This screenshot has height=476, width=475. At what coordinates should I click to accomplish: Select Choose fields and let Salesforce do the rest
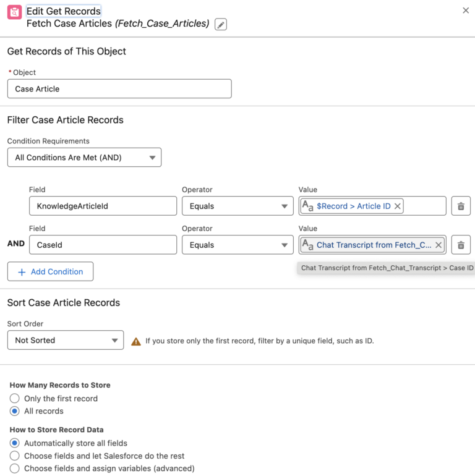[x=15, y=456]
